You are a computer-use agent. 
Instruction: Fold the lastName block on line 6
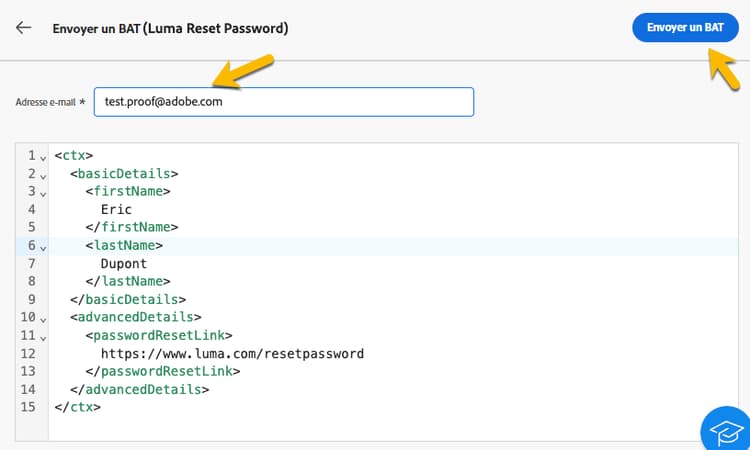[43, 246]
